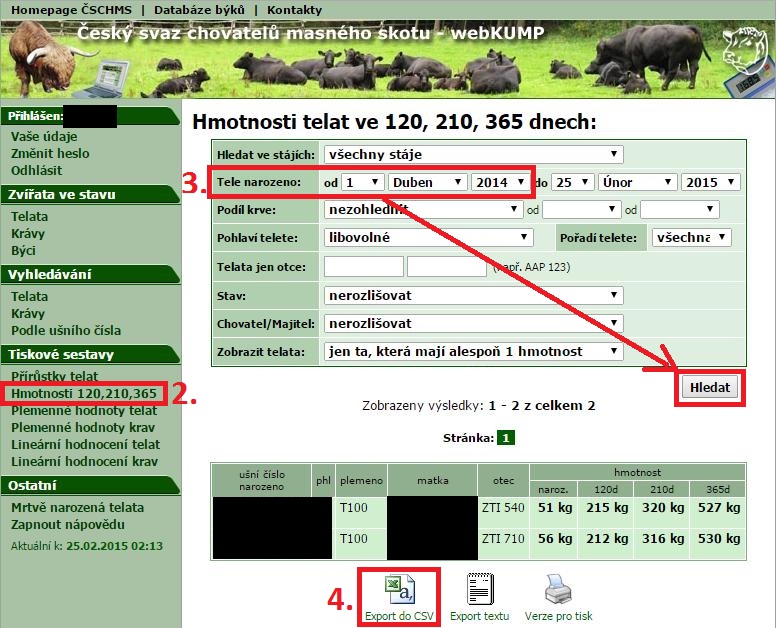Expand the Zobrazit telata dropdown
The height and width of the screenshot is (628, 776).
point(473,351)
